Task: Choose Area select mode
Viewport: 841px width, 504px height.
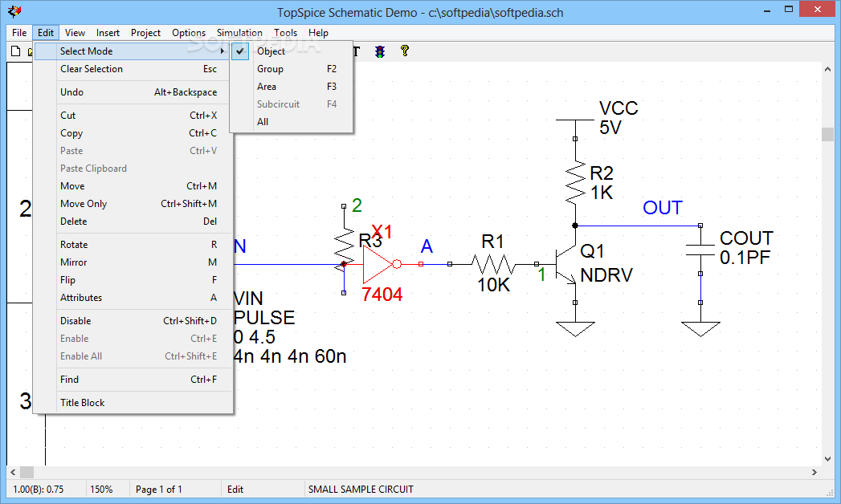Action: (292, 87)
